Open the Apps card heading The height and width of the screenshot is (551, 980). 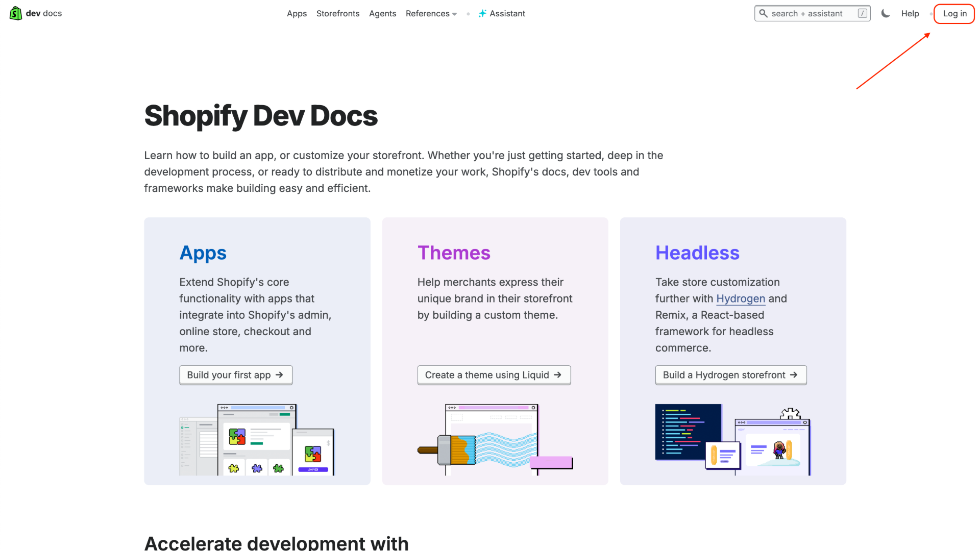[x=203, y=253]
